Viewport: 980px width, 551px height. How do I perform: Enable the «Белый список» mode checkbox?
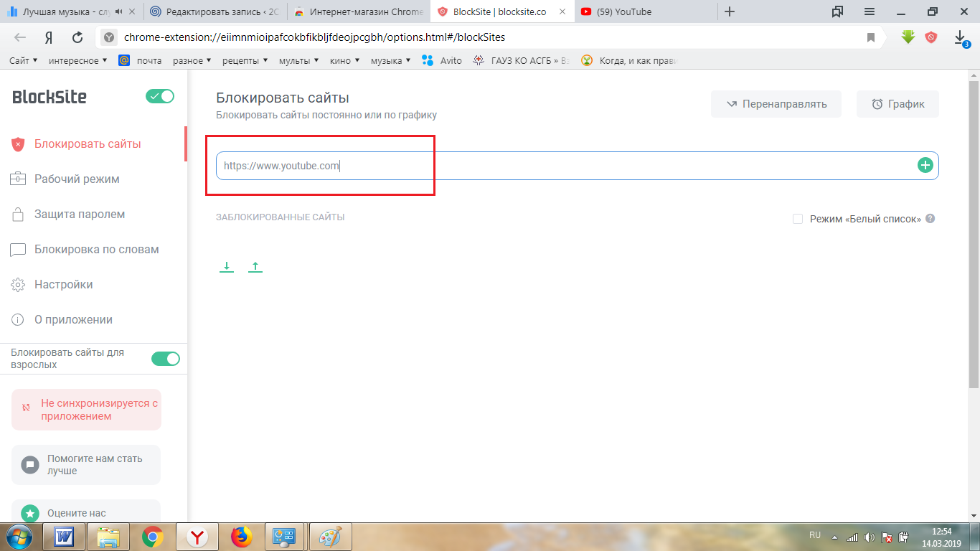798,219
